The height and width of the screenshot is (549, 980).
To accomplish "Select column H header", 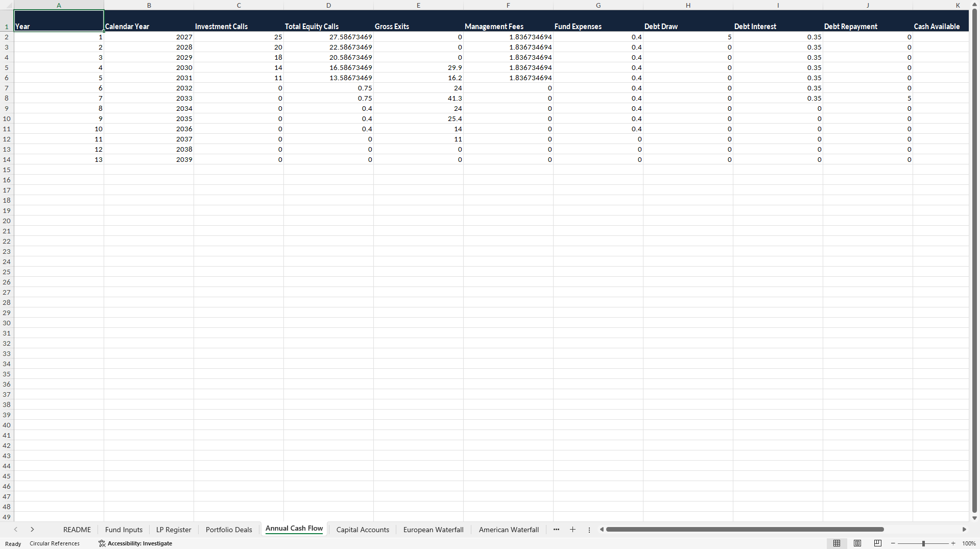I will point(688,5).
